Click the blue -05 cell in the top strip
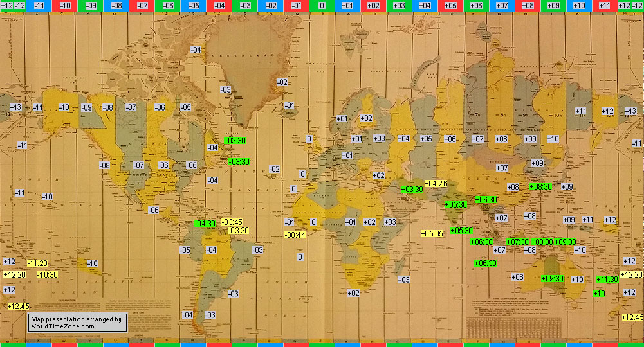 coord(194,5)
